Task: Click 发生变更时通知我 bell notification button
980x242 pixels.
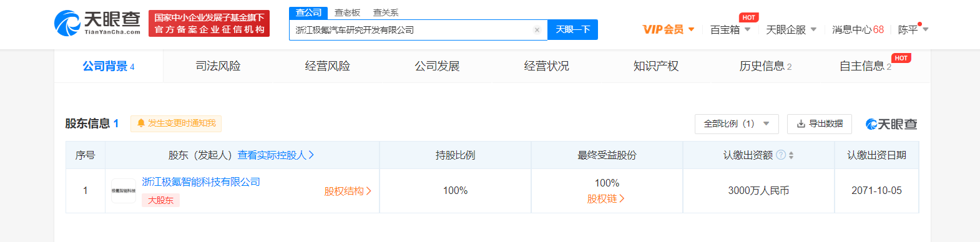Action: tap(176, 123)
